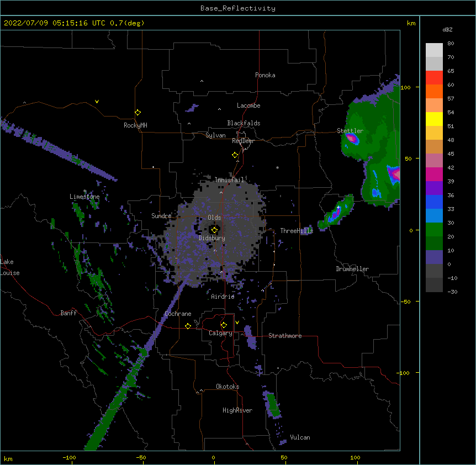Click the yellow V marker north of RockyMH
Viewport: 476px width, 465px height.
(x=97, y=102)
